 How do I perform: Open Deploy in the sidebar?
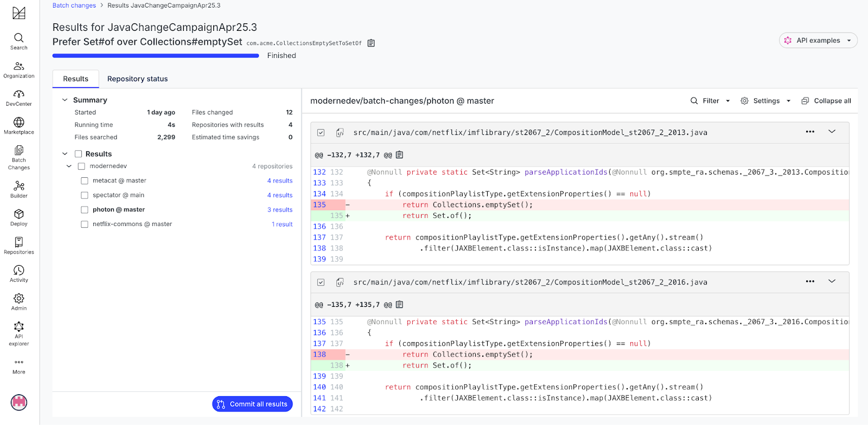pyautogui.click(x=19, y=217)
